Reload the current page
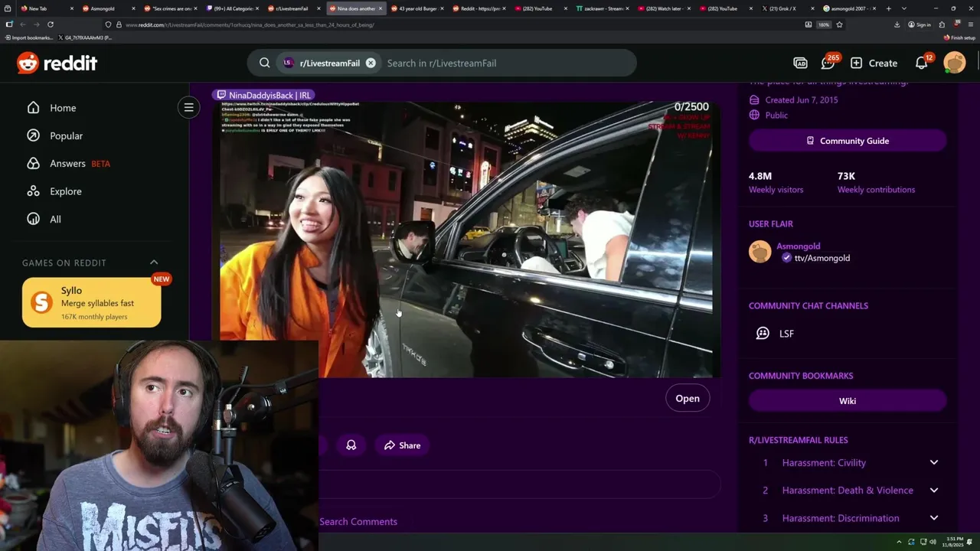 tap(52, 24)
